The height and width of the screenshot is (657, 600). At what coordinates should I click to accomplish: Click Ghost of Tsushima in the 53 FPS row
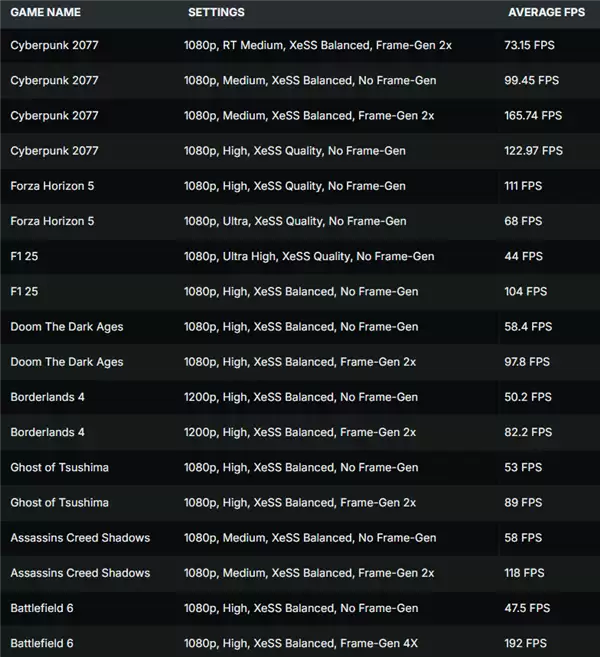click(x=59, y=468)
